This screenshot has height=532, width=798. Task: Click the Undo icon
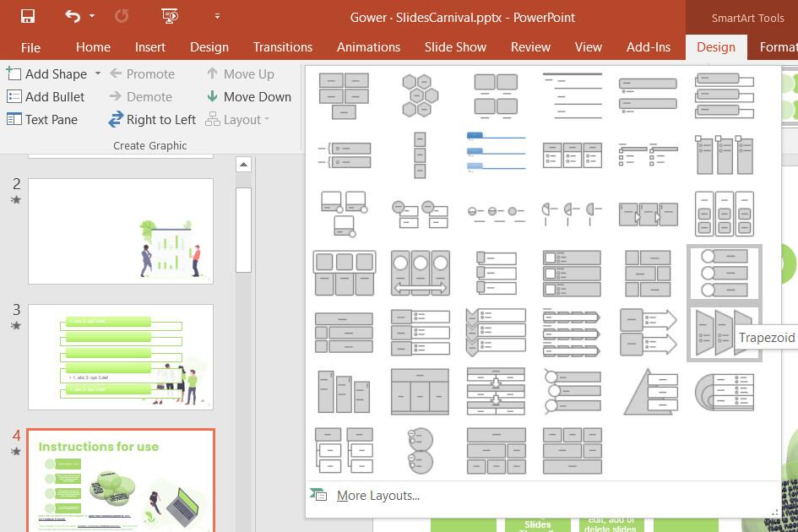coord(71,15)
